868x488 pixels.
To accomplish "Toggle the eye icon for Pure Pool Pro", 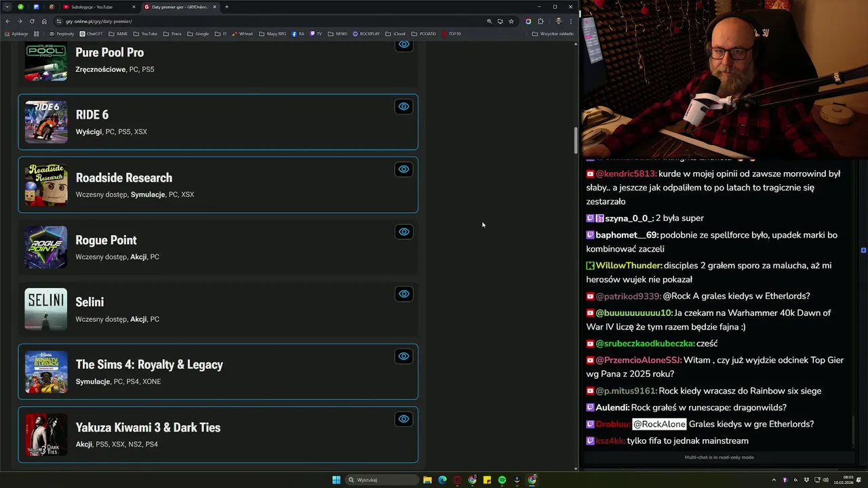I will (403, 45).
